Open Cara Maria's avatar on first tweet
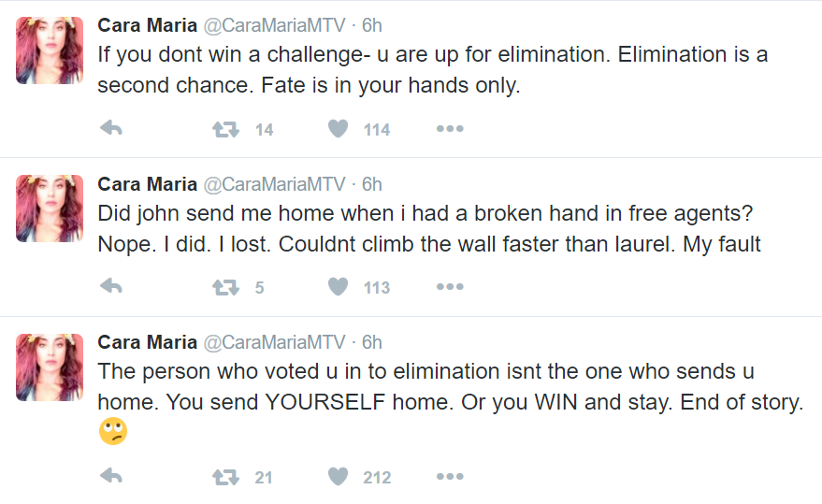The image size is (822, 504). [x=50, y=50]
